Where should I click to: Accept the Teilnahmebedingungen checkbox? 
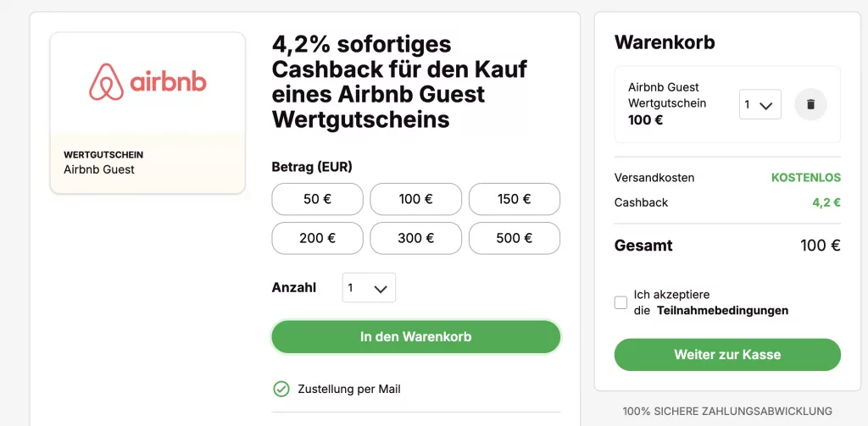[621, 302]
